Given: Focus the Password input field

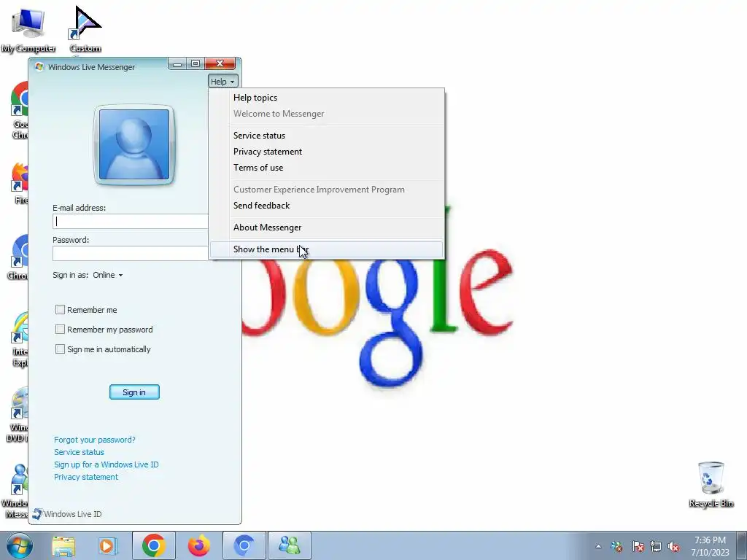Looking at the screenshot, I should (131, 253).
